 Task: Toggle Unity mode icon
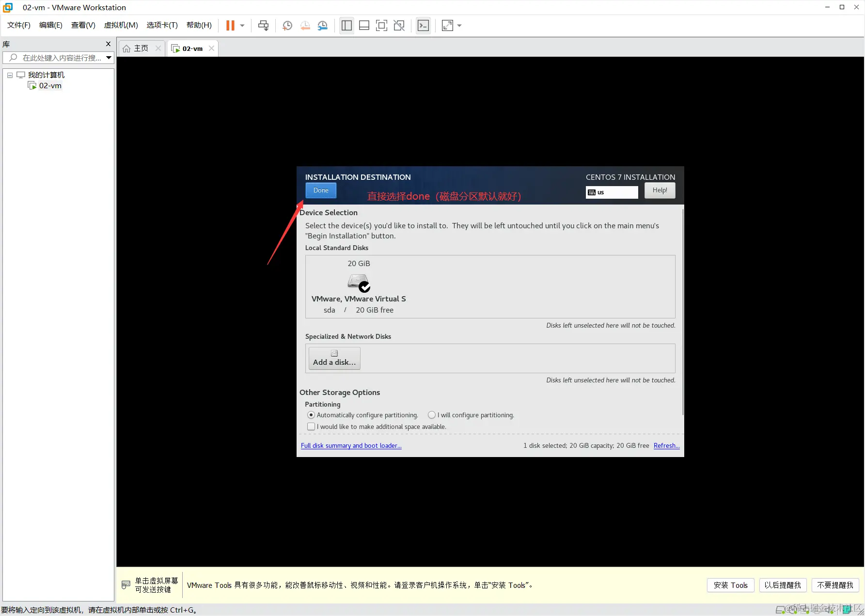(399, 26)
